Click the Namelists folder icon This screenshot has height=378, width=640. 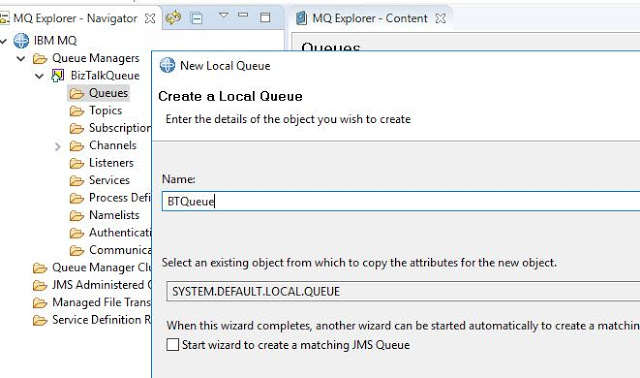(77, 216)
